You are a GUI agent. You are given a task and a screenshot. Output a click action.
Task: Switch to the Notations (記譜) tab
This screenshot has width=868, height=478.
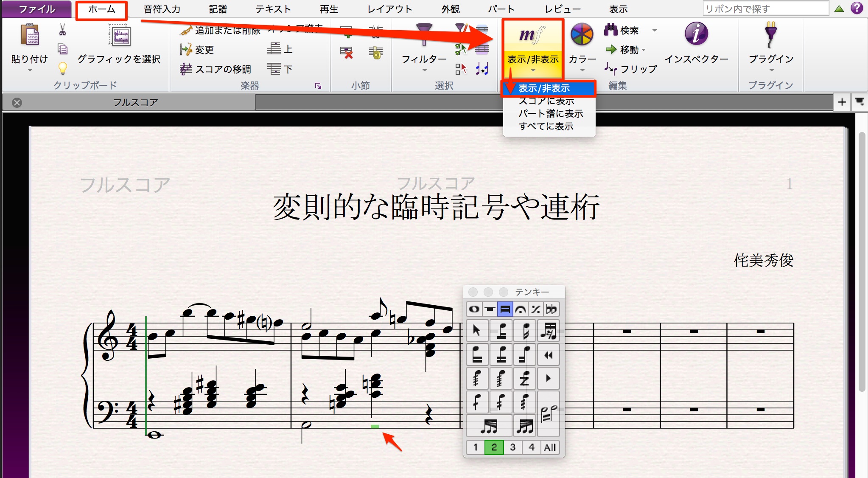218,9
